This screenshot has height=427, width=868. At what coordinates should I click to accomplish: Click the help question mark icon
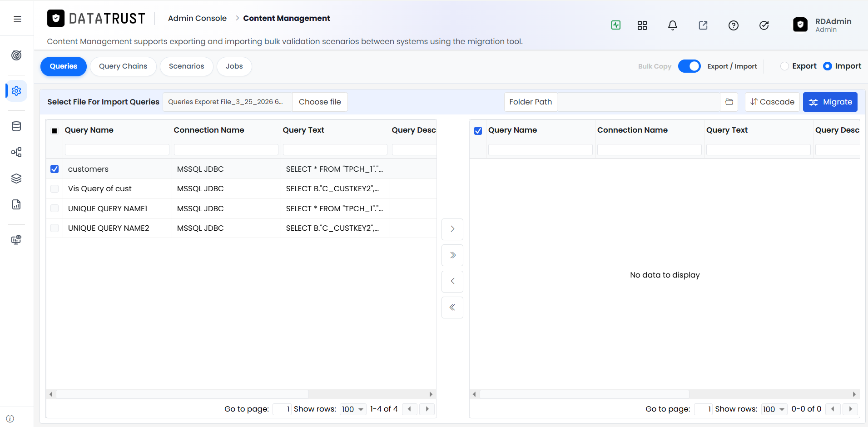click(x=734, y=25)
